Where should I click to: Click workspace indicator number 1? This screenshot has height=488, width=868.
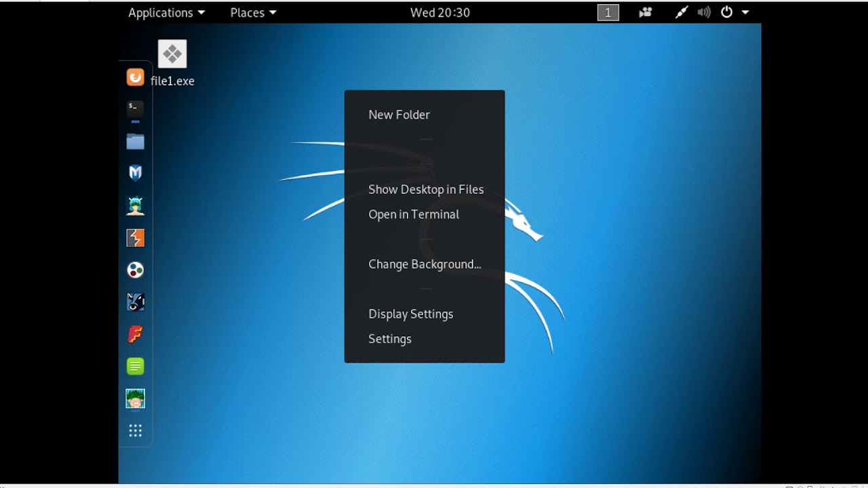(608, 12)
